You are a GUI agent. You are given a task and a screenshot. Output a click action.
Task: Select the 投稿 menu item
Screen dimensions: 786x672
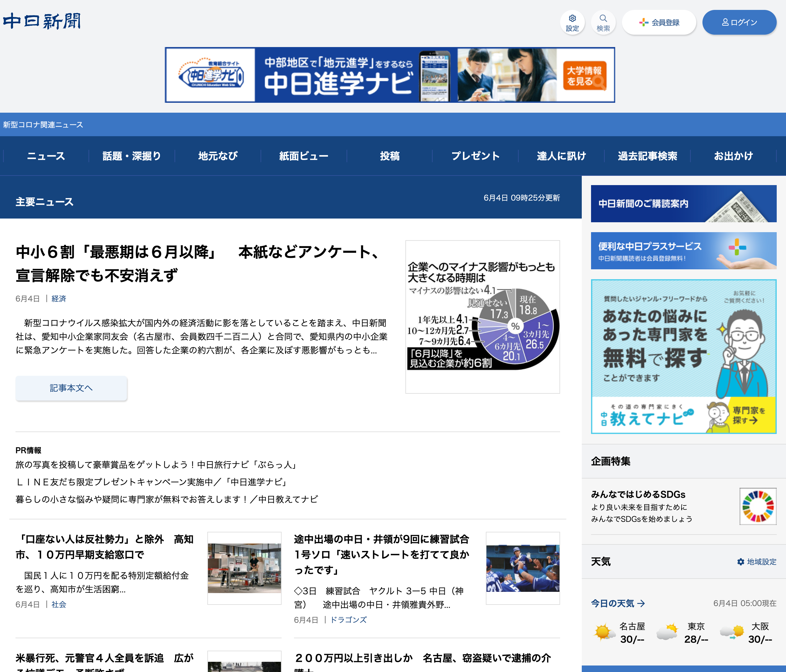[390, 156]
